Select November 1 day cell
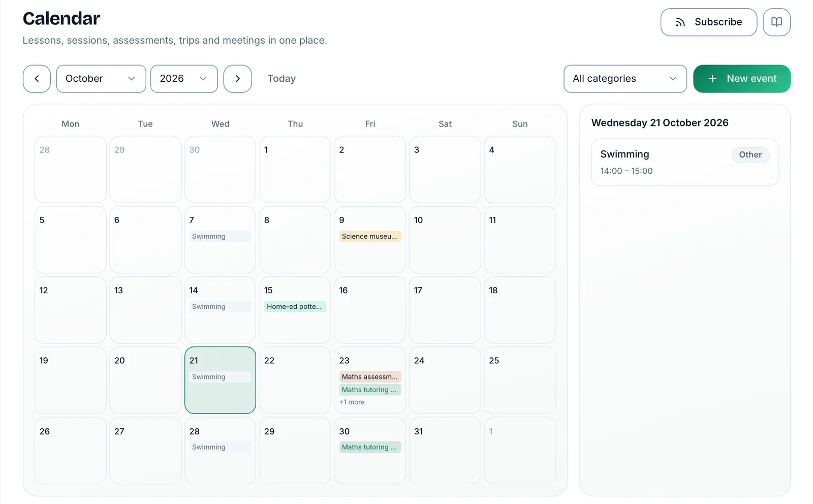Image resolution: width=813 pixels, height=504 pixels. [520, 451]
